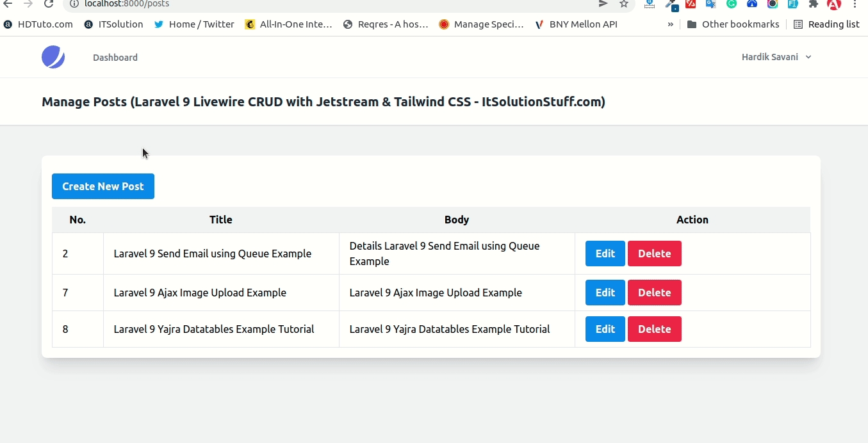The image size is (868, 443).
Task: Open the Other bookmarks folder
Action: (733, 24)
